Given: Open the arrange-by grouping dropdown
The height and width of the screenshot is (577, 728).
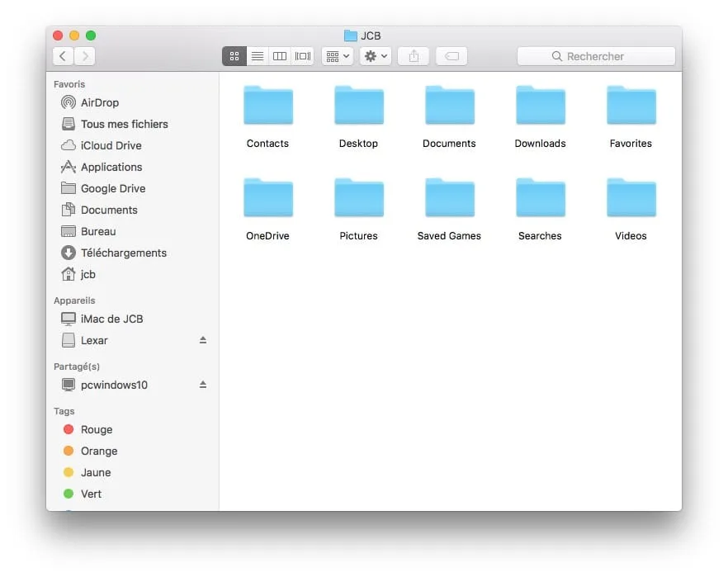Looking at the screenshot, I should [338, 56].
